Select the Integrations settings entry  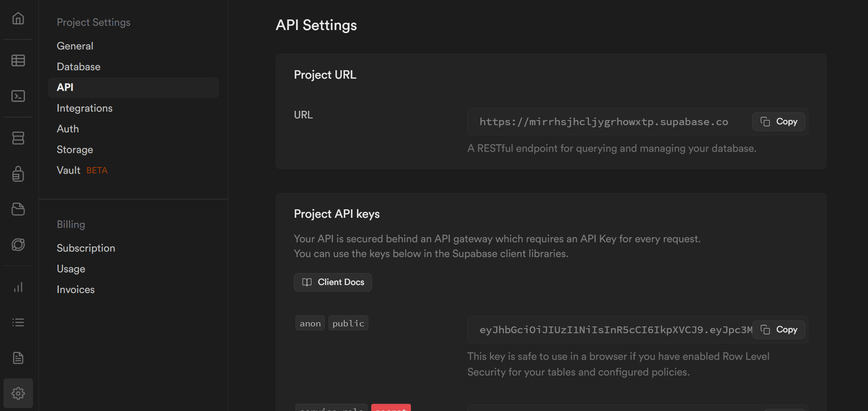point(85,108)
